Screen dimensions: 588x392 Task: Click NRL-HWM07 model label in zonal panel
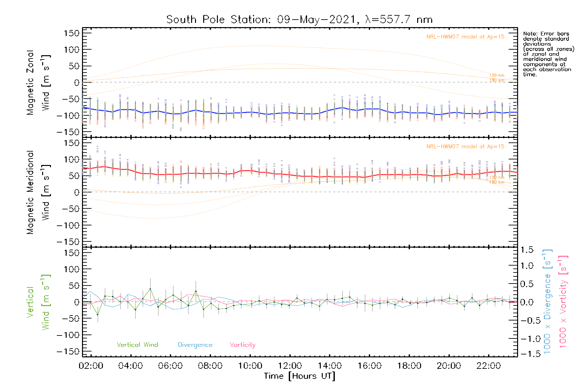pyautogui.click(x=465, y=37)
